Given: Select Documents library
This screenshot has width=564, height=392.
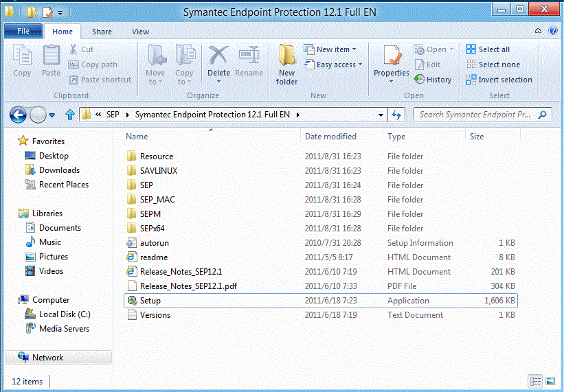Looking at the screenshot, I should pos(53,228).
